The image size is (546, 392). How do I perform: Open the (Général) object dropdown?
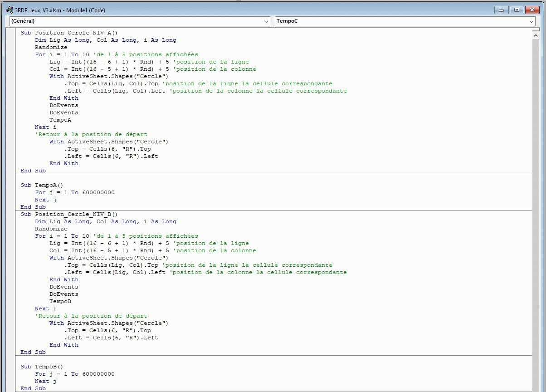click(x=266, y=21)
